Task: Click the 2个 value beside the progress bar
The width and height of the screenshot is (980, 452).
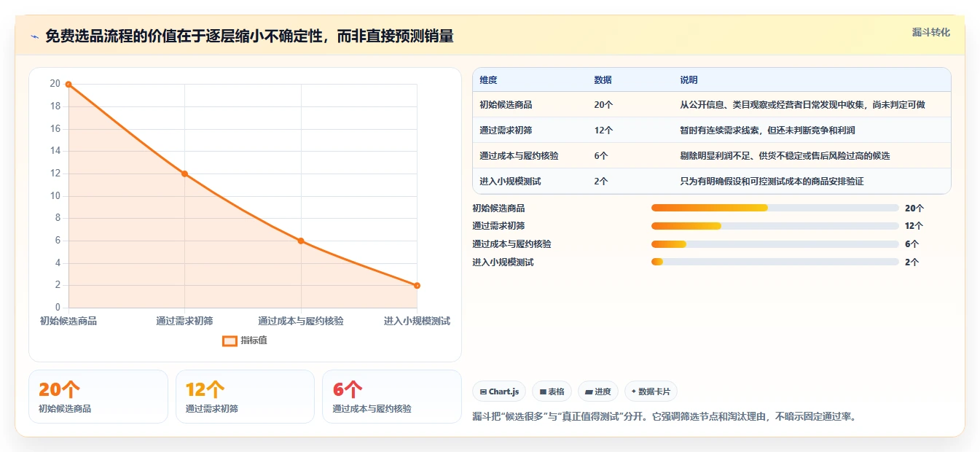Action: (x=912, y=262)
